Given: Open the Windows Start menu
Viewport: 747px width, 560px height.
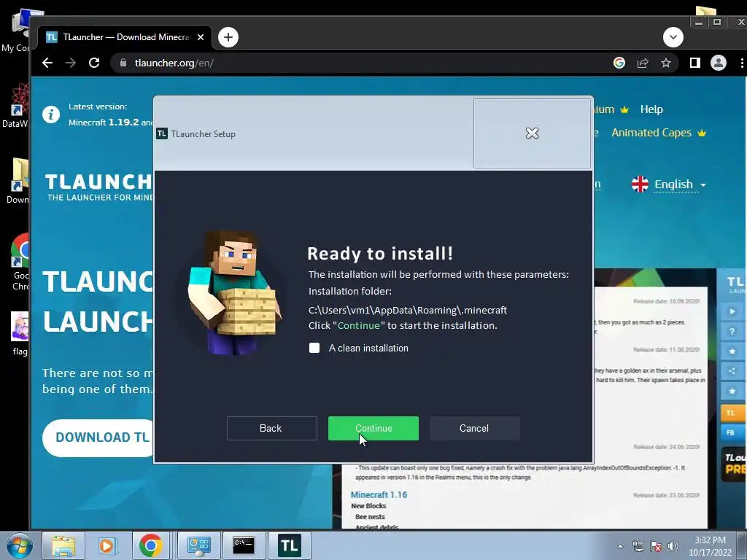Looking at the screenshot, I should (19, 545).
